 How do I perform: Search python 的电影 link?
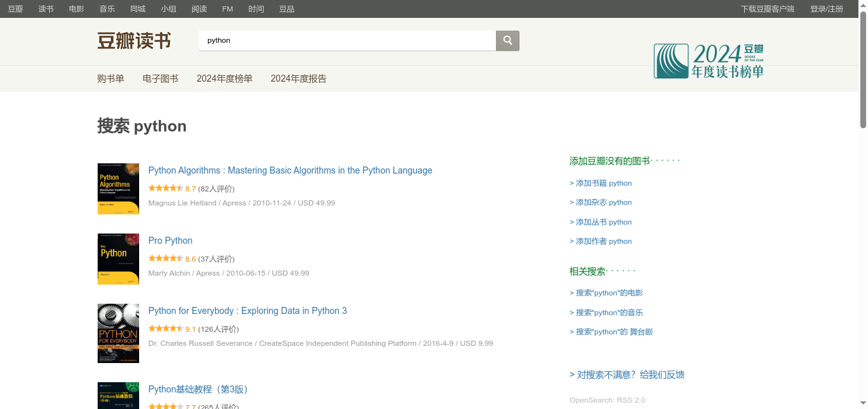pos(606,293)
